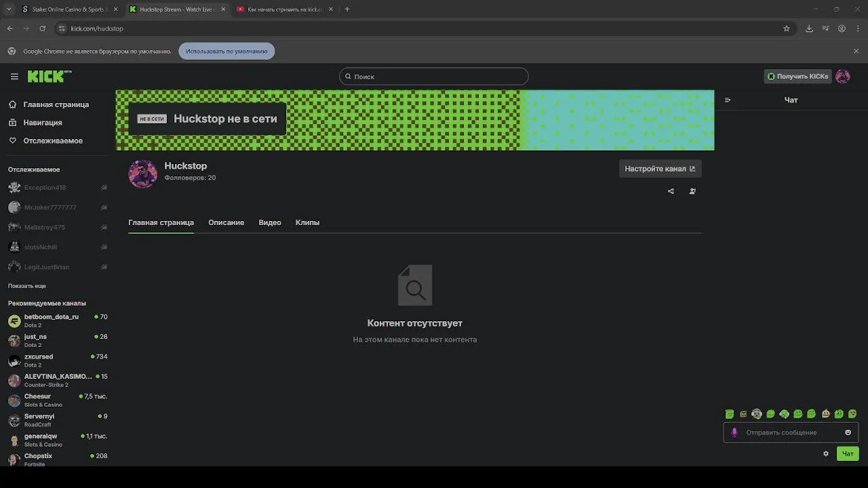868x488 pixels.
Task: Click the Huckstop channel avatar
Action: point(142,174)
